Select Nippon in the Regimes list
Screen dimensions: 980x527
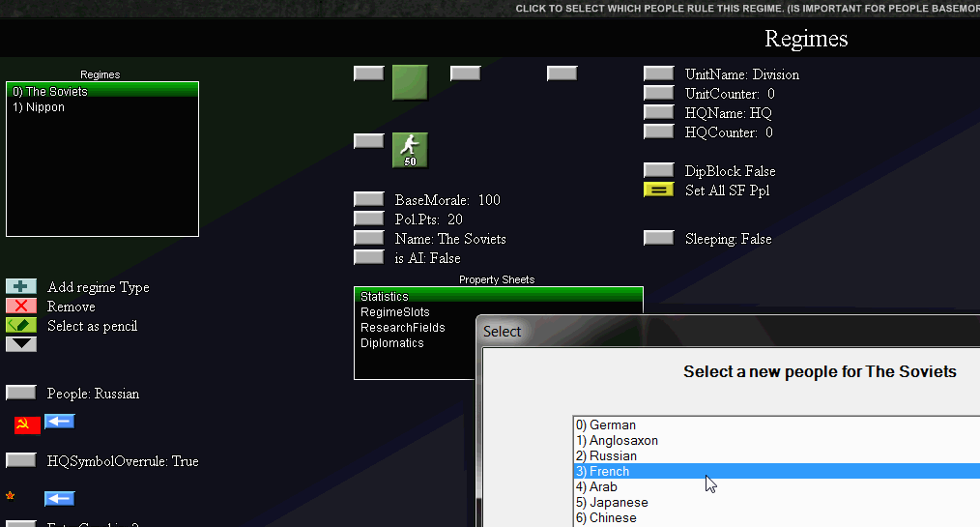pyautogui.click(x=102, y=107)
